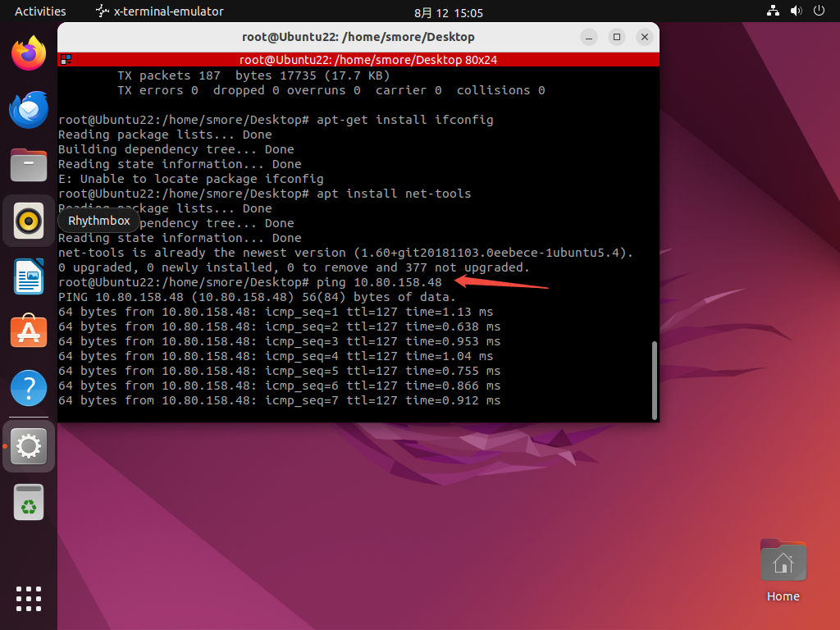Open the Files manager in dock
The height and width of the screenshot is (630, 840).
pos(29,165)
